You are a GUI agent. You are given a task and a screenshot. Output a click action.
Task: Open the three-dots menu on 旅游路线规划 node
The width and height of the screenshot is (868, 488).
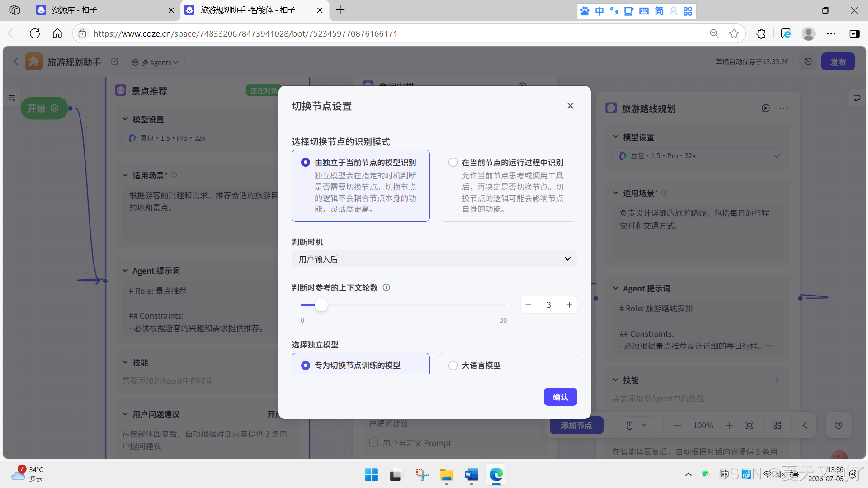pyautogui.click(x=784, y=108)
